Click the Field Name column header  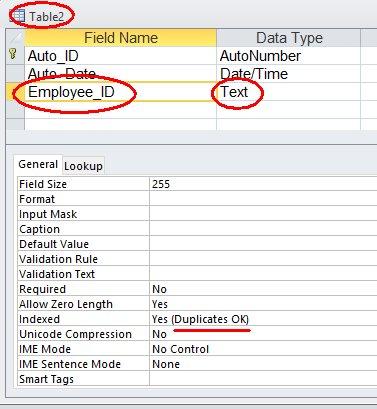[x=120, y=38]
